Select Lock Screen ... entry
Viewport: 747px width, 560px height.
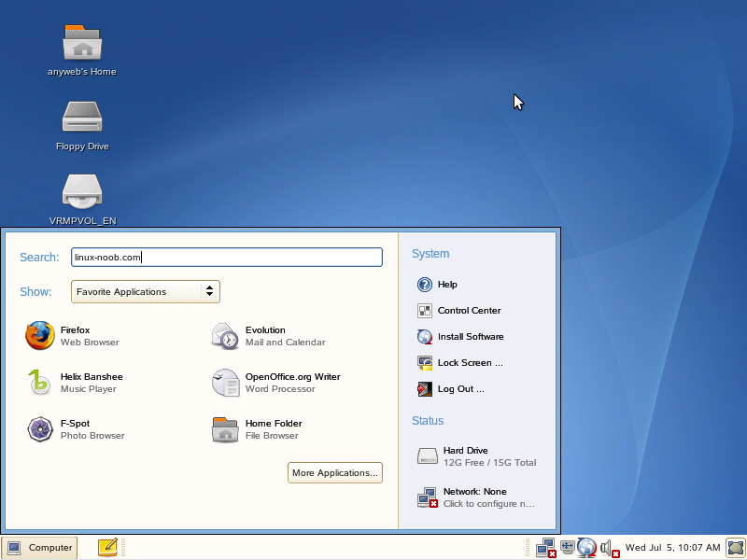pyautogui.click(x=459, y=363)
